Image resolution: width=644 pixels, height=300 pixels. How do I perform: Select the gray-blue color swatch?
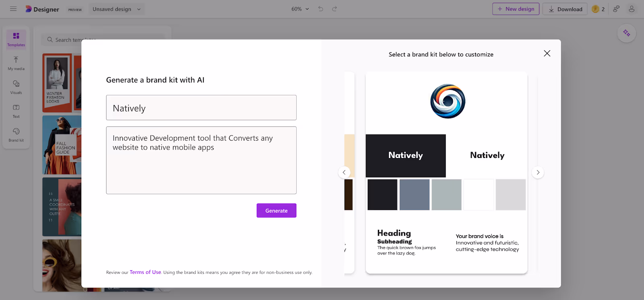tap(446, 195)
